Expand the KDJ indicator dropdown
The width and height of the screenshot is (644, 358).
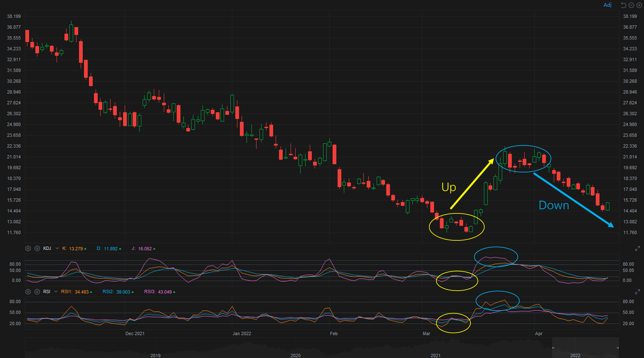point(57,248)
